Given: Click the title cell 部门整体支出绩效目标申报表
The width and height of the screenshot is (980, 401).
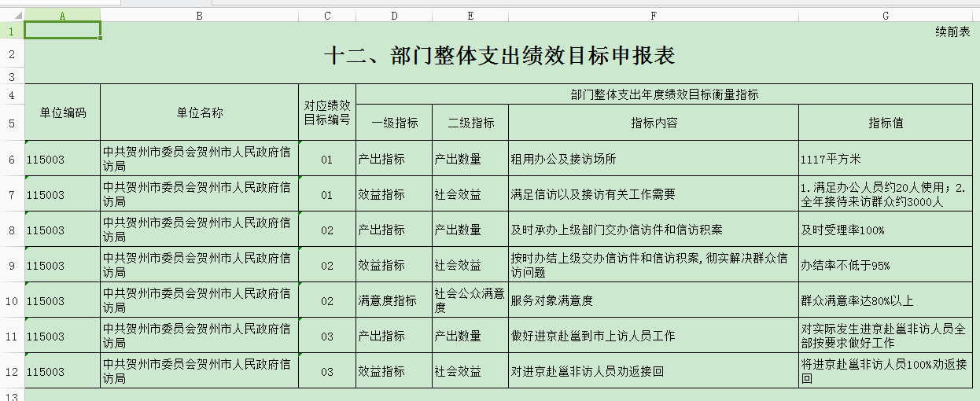Looking at the screenshot, I should tap(500, 55).
